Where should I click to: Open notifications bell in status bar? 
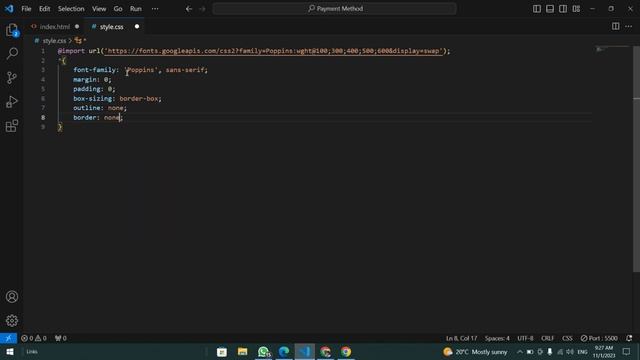tap(629, 338)
